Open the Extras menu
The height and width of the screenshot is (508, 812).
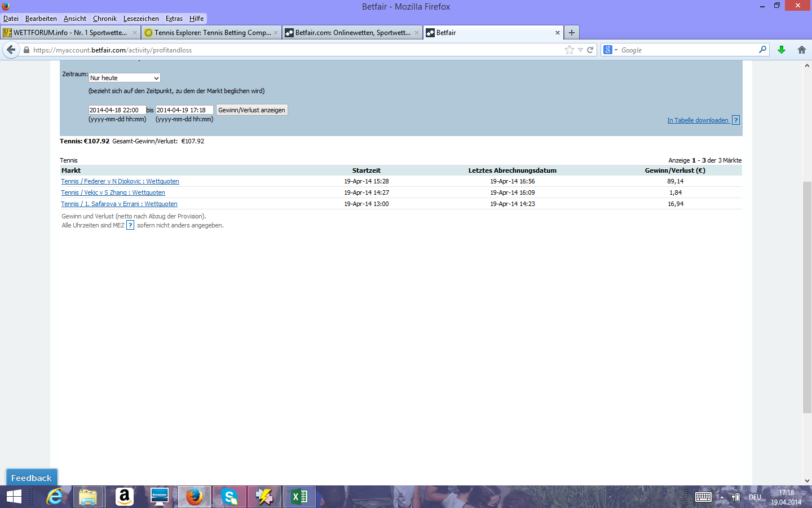click(174, 19)
